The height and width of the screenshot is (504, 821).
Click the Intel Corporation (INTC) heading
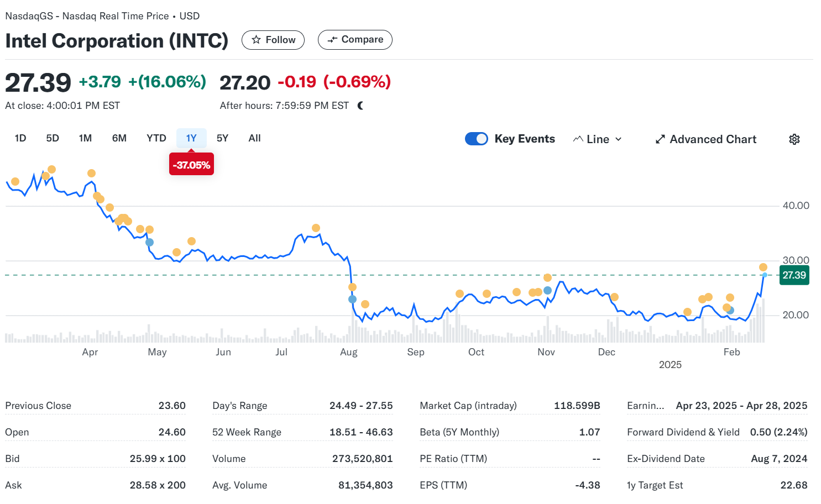tap(117, 41)
